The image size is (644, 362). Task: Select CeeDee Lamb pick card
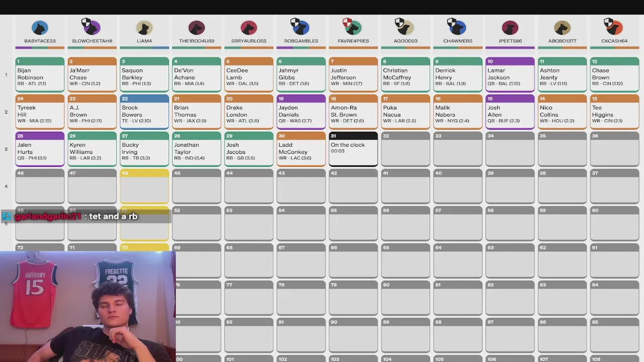tap(249, 74)
